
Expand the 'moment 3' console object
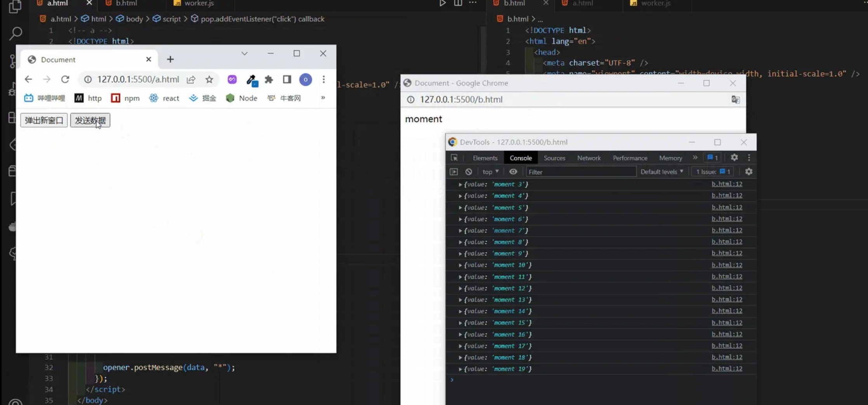[460, 184]
